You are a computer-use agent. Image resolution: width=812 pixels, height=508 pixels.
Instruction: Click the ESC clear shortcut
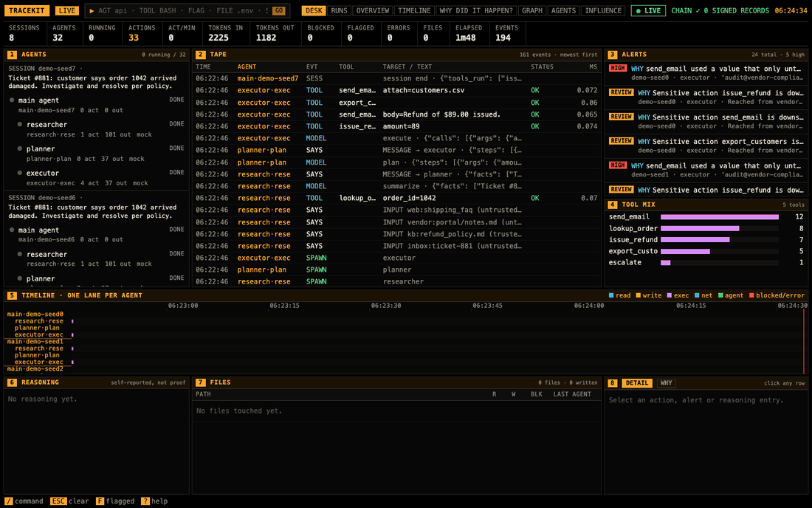(x=69, y=501)
